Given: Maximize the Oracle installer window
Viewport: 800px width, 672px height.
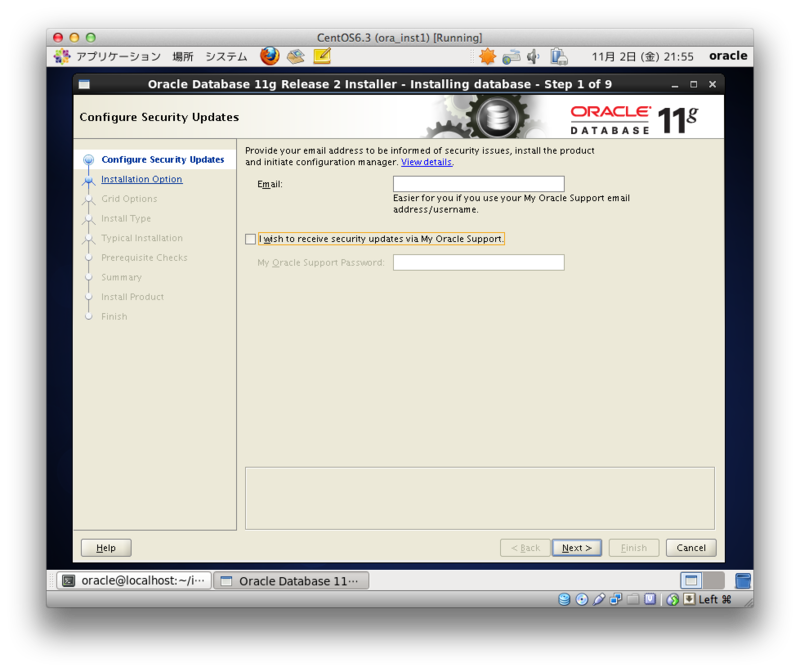Looking at the screenshot, I should tap(693, 85).
